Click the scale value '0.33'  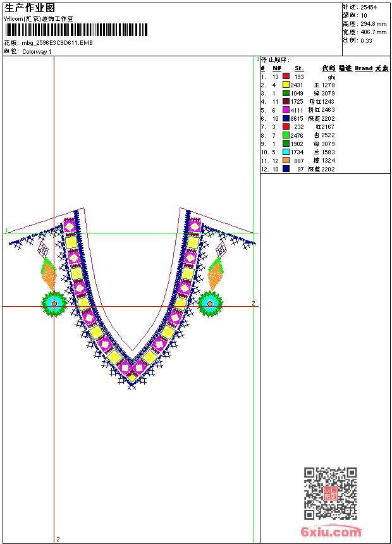point(366,41)
